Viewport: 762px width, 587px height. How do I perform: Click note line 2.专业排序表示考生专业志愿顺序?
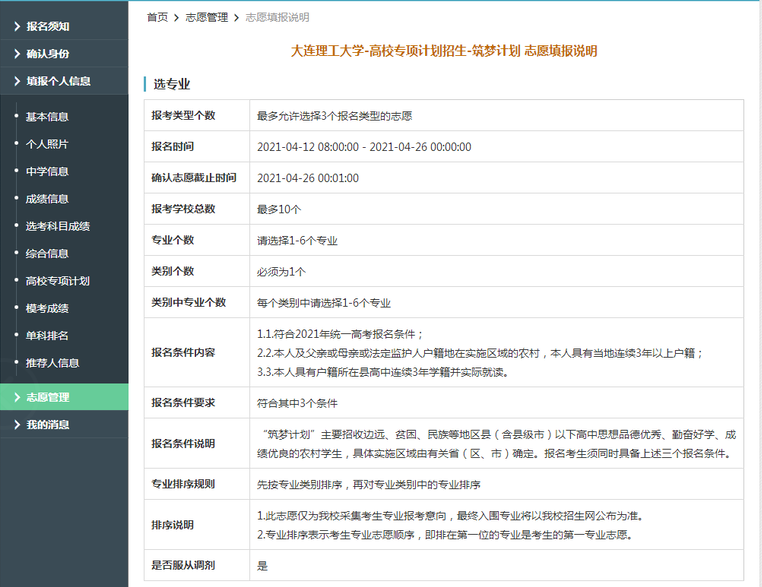click(444, 535)
